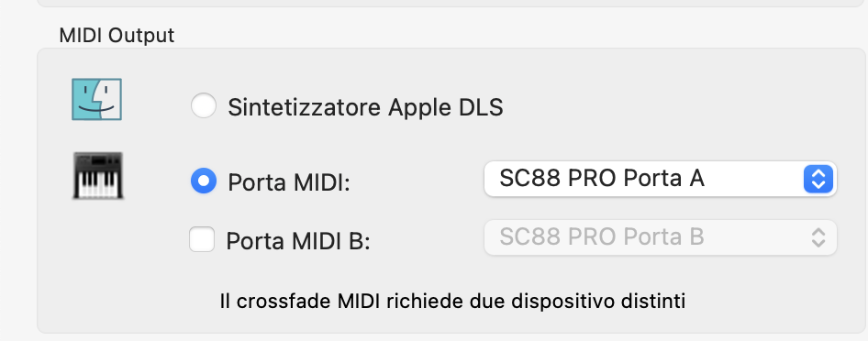Click the Finder face icon beside Apple DLS
This screenshot has height=341, width=868.
97,100
